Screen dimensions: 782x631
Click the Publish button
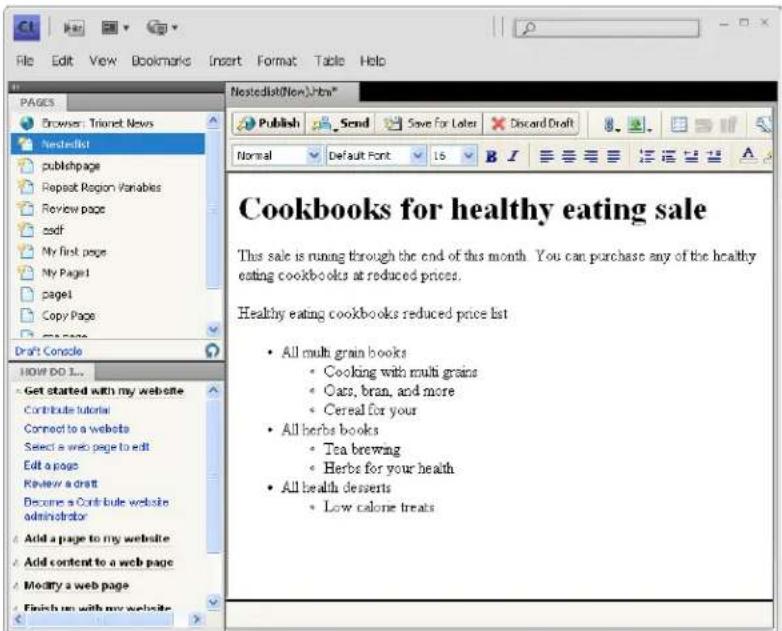[x=269, y=123]
